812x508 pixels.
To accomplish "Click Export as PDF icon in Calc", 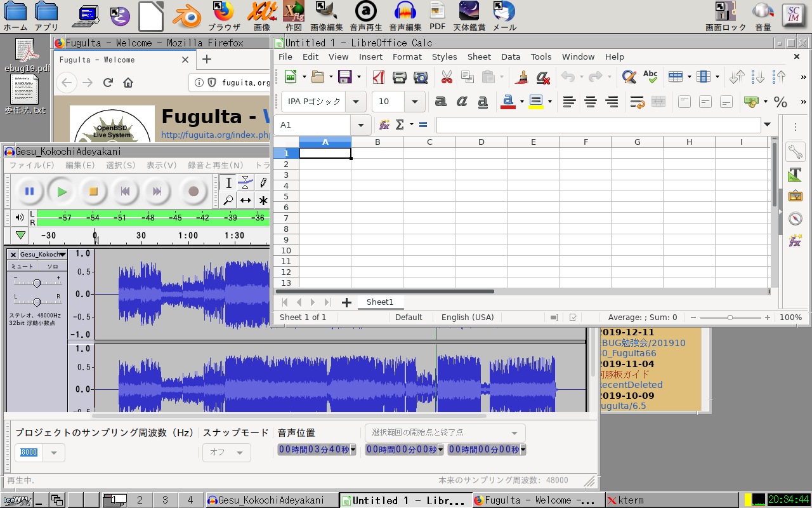I will pos(379,77).
